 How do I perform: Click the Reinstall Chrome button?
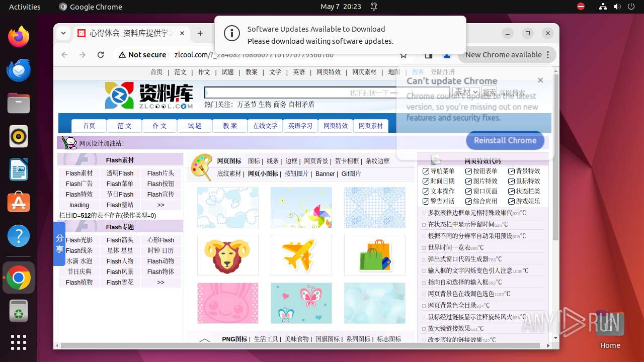click(505, 140)
